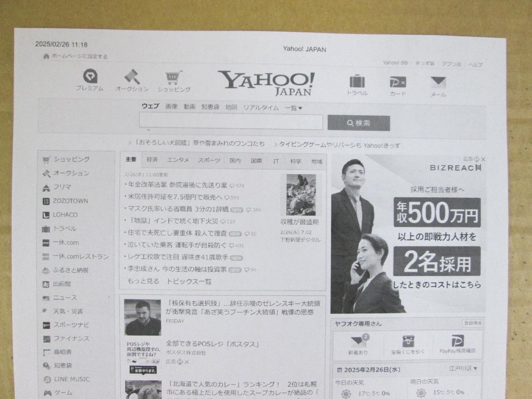
Task: Open the 江戸川区 weather location dropdown
Action: 462,368
